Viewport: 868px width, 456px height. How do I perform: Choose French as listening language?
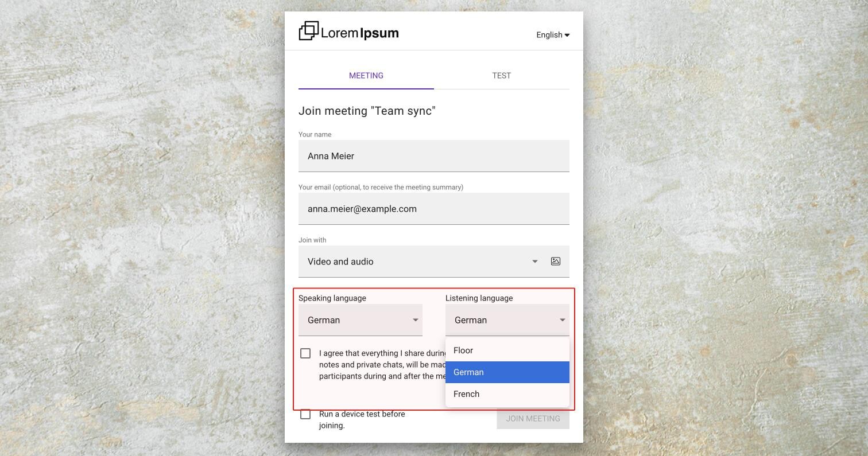pos(507,394)
